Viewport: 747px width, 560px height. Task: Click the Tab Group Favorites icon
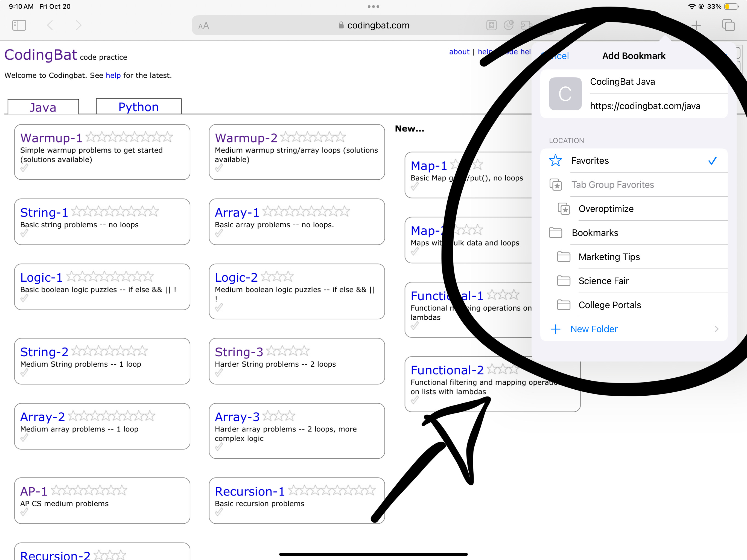click(556, 185)
